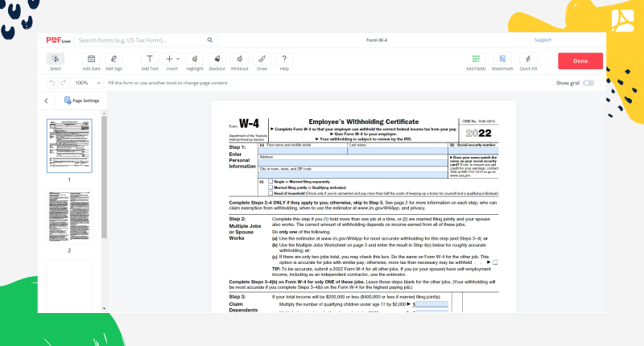Viewport: 644px width, 346px height.
Task: Collapse the page thumbnails sidebar
Action: click(47, 101)
